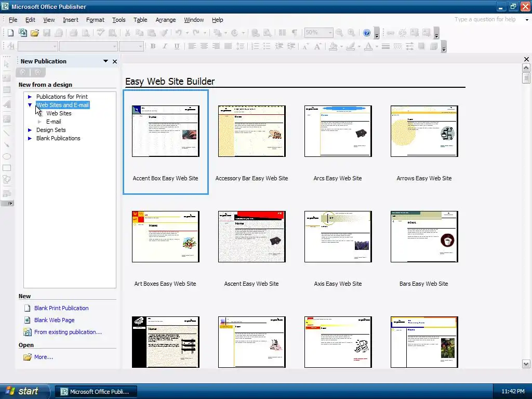Image resolution: width=532 pixels, height=399 pixels.
Task: Open the Format menu
Action: coord(95,20)
